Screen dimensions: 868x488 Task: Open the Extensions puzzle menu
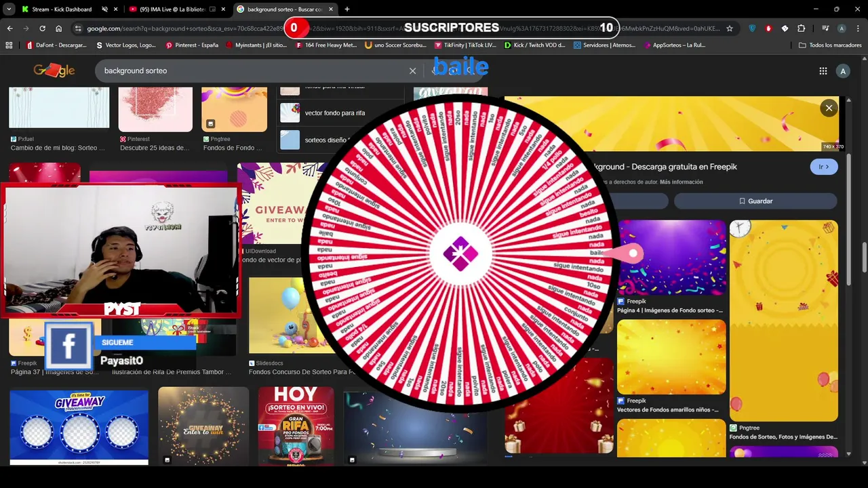coord(802,28)
